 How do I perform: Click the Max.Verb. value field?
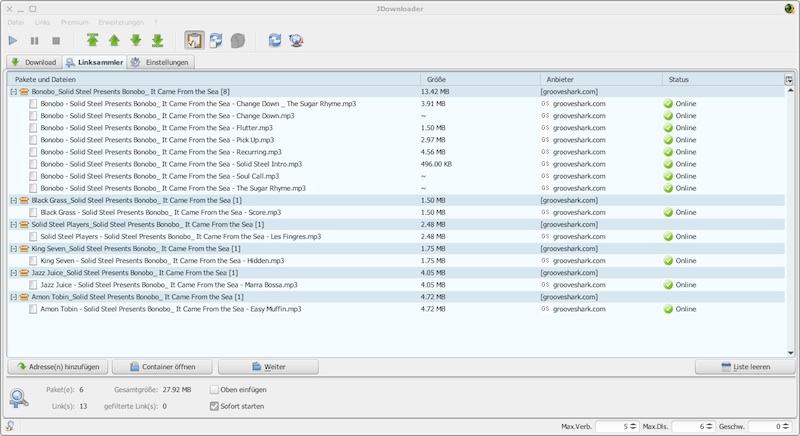(612, 426)
